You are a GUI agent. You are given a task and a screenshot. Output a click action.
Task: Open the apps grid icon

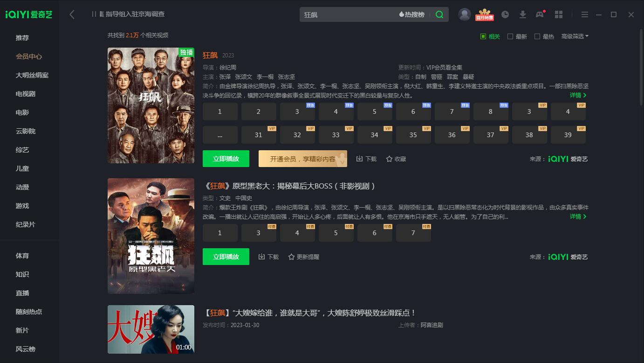coord(559,14)
